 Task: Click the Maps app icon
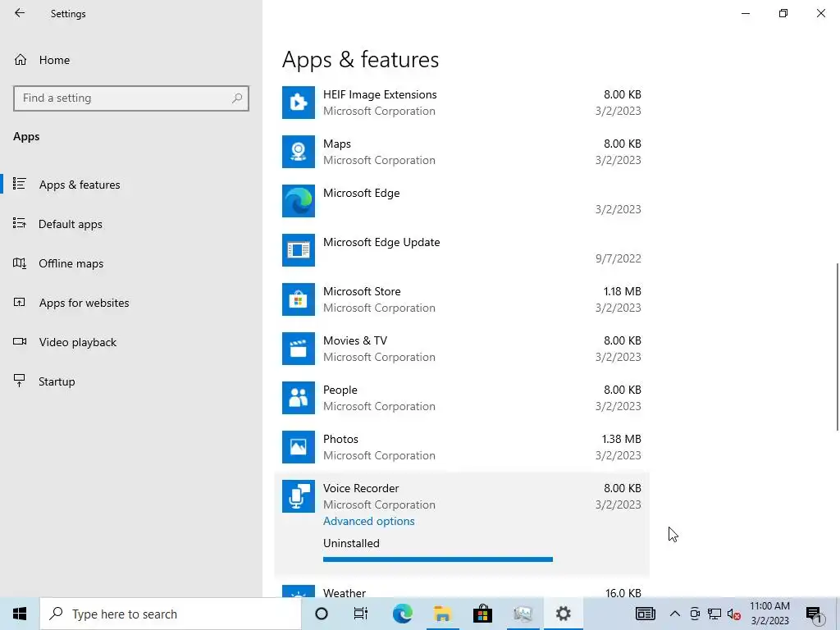point(299,152)
